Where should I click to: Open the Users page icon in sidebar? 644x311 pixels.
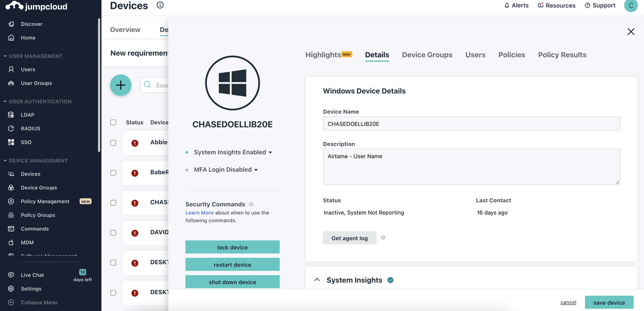pos(12,69)
